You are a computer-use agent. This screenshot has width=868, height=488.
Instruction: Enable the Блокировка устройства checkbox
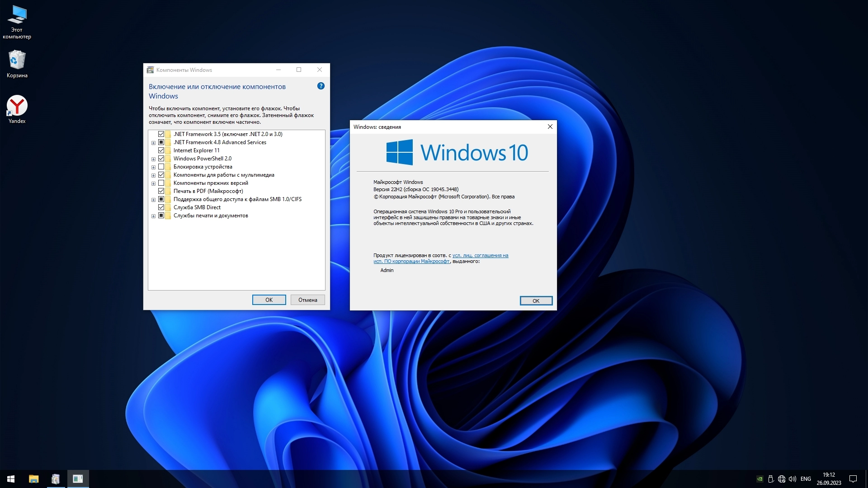click(161, 167)
